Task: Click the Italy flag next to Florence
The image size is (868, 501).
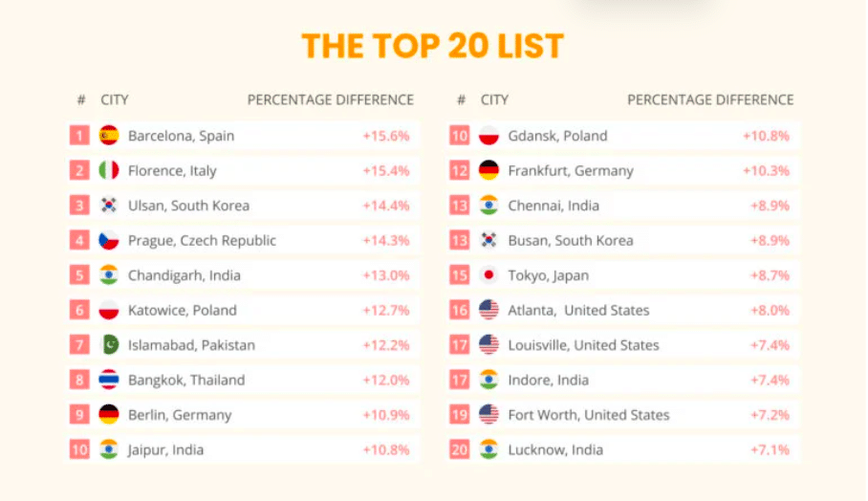Action: pyautogui.click(x=109, y=170)
